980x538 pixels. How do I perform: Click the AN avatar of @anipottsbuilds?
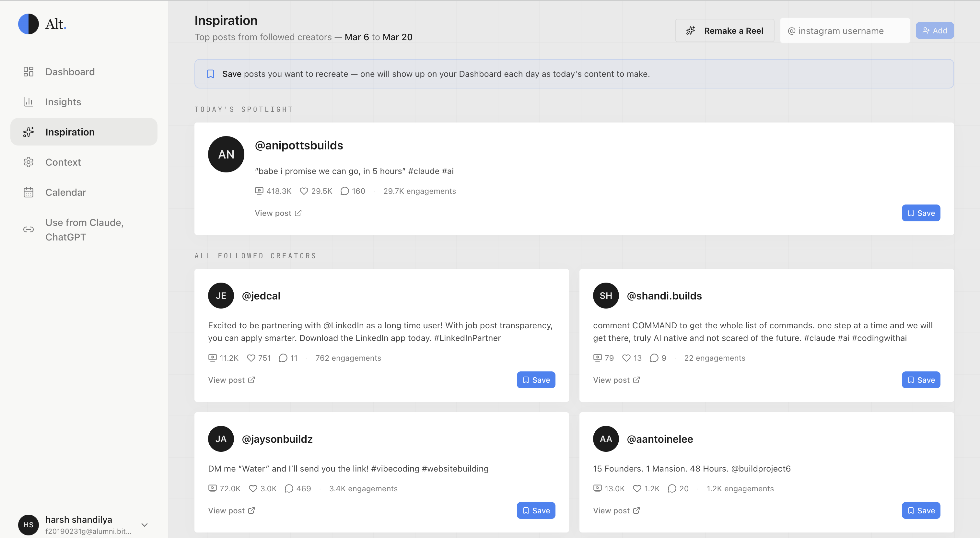(226, 154)
